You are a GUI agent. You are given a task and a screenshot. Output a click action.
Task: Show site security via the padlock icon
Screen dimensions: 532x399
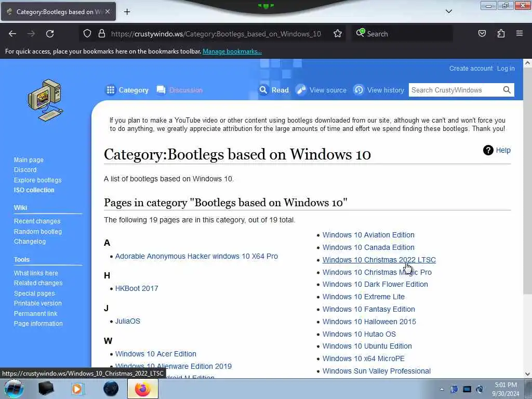click(101, 33)
